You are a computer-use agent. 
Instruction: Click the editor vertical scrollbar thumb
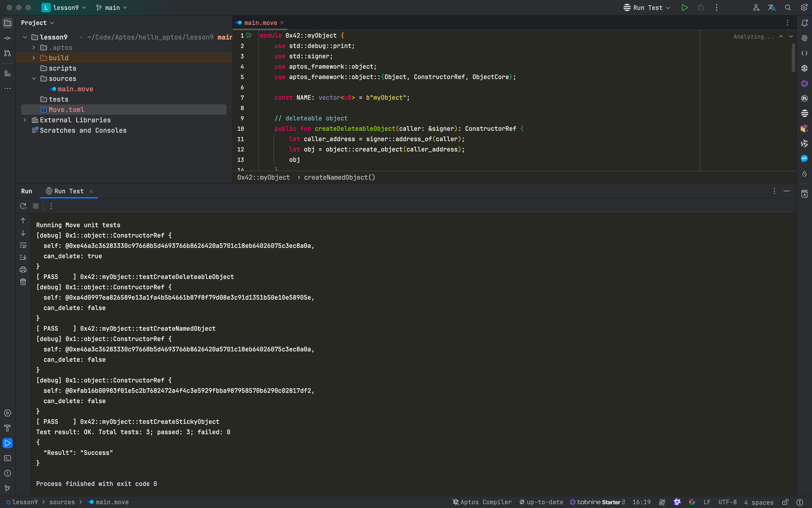click(793, 58)
